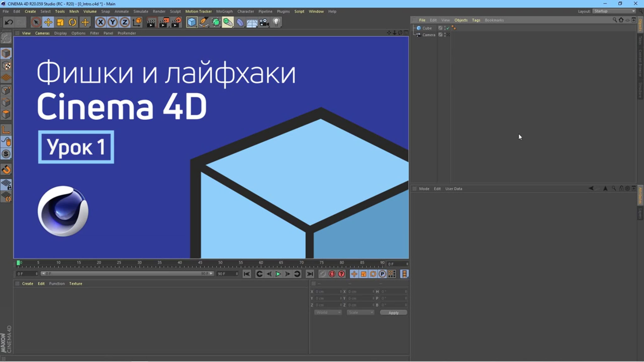The image size is (644, 362).
Task: Open the viewport Cameras menu
Action: [x=42, y=33]
